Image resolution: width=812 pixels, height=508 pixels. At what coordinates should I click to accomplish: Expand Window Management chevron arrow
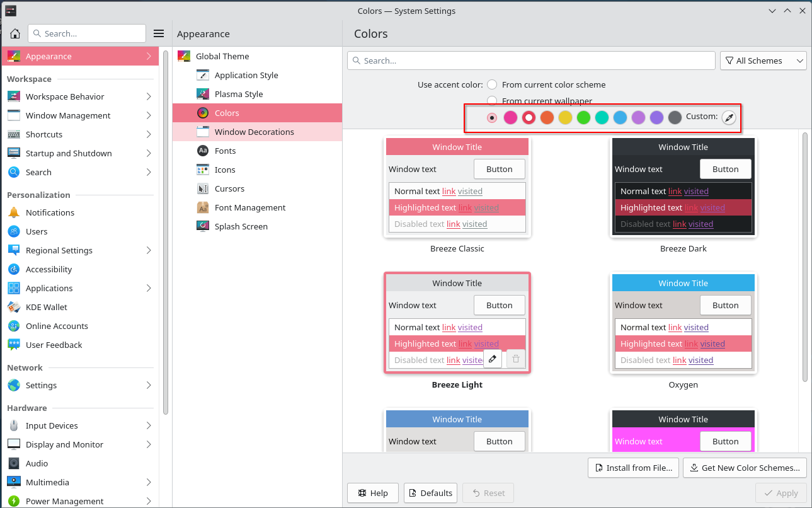[149, 115]
